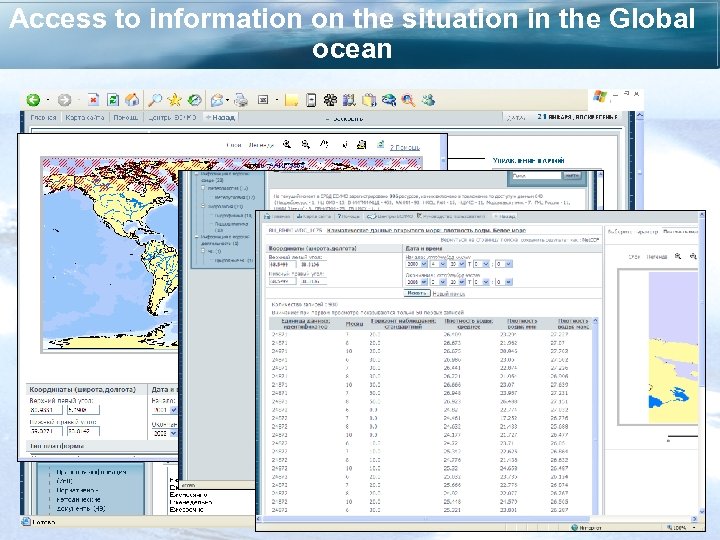Screen dimensions: 720x540
Task: Open the start date day dropdown in front window
Action: click(457, 264)
